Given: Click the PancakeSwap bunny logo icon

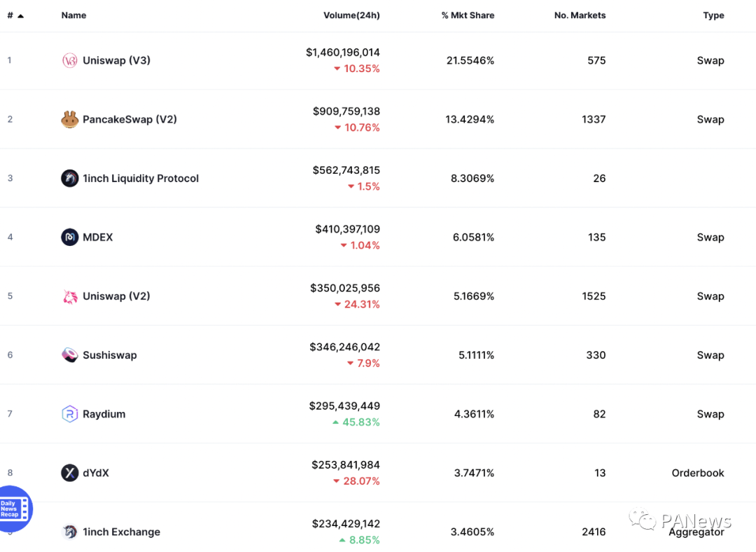Looking at the screenshot, I should pos(69,120).
